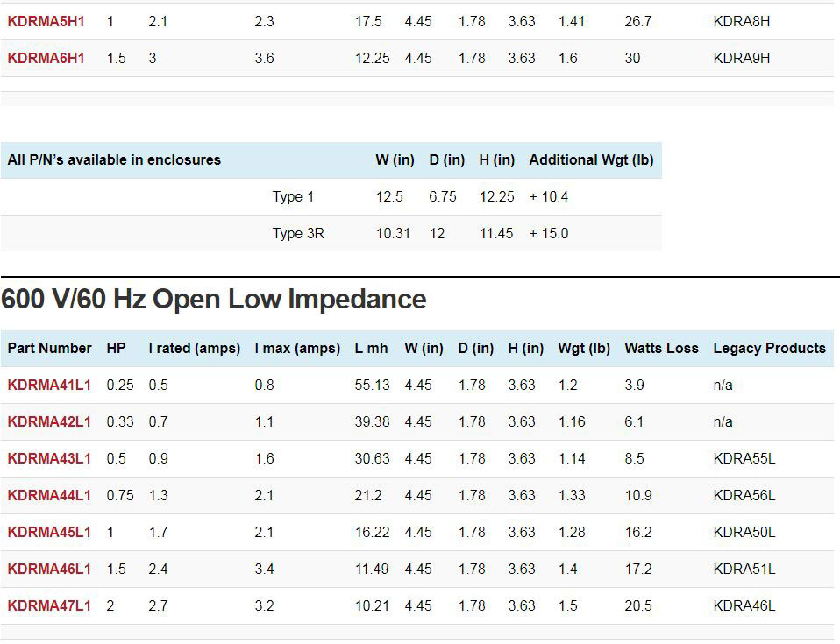Click the 'I max (amps)' column header

(297, 349)
